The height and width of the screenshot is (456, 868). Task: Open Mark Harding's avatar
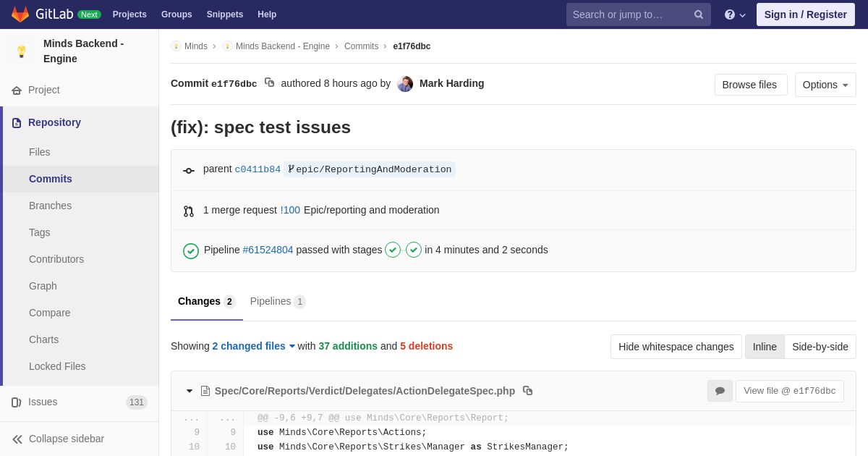point(405,84)
